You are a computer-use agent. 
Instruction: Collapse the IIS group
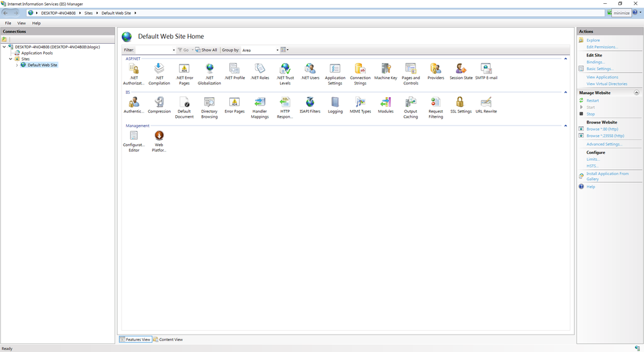point(565,92)
